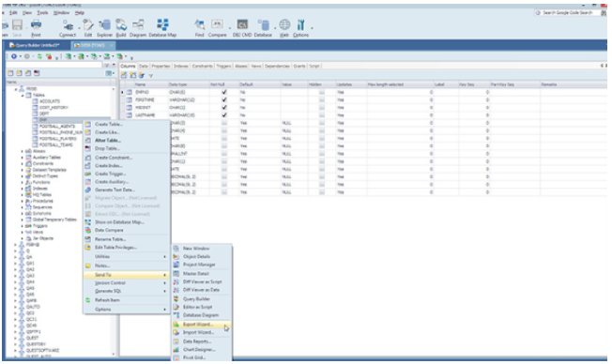Open the Diagram tool
The height and width of the screenshot is (364, 612).
pyautogui.click(x=138, y=25)
